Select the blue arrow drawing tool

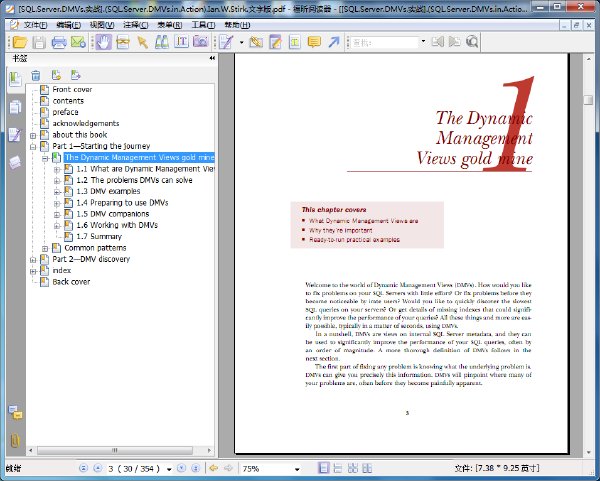[x=334, y=42]
